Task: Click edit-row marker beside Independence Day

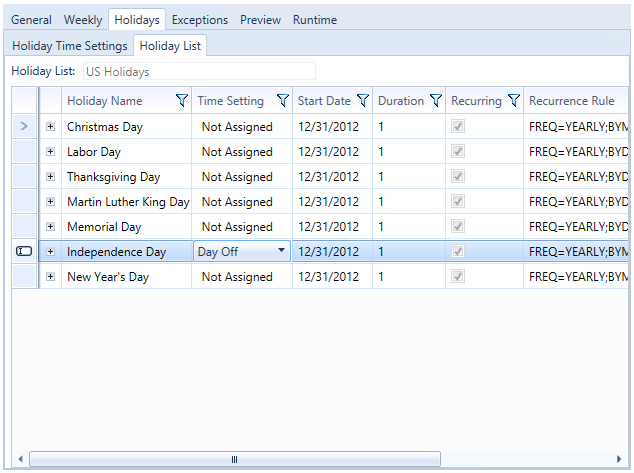Action: (24, 252)
